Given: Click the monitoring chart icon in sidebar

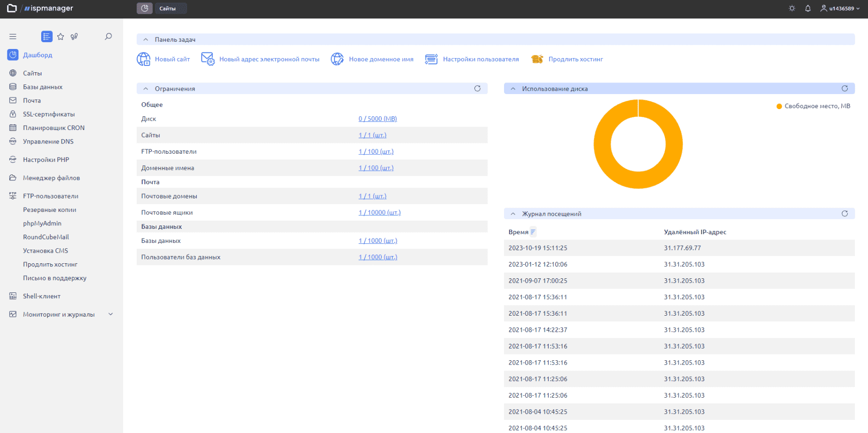Looking at the screenshot, I should click(13, 314).
